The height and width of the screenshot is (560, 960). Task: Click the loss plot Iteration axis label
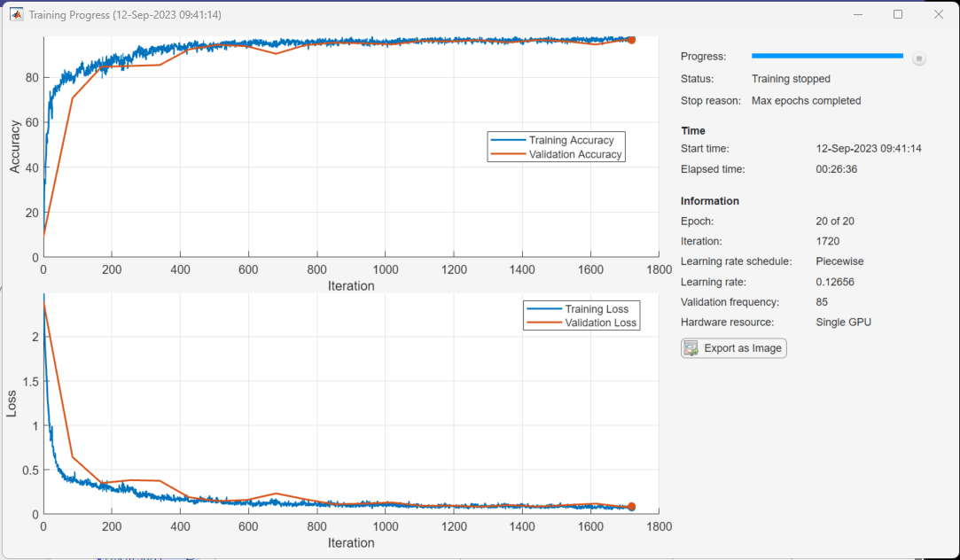tap(351, 542)
